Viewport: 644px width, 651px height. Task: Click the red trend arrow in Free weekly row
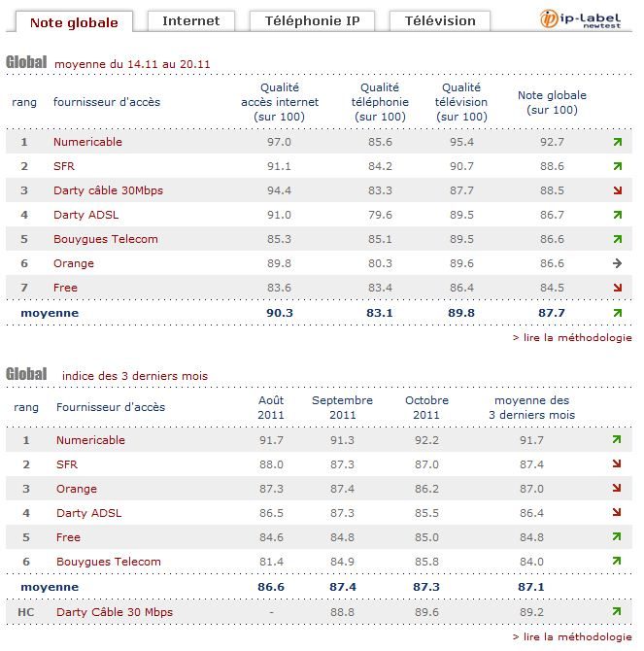coord(617,288)
